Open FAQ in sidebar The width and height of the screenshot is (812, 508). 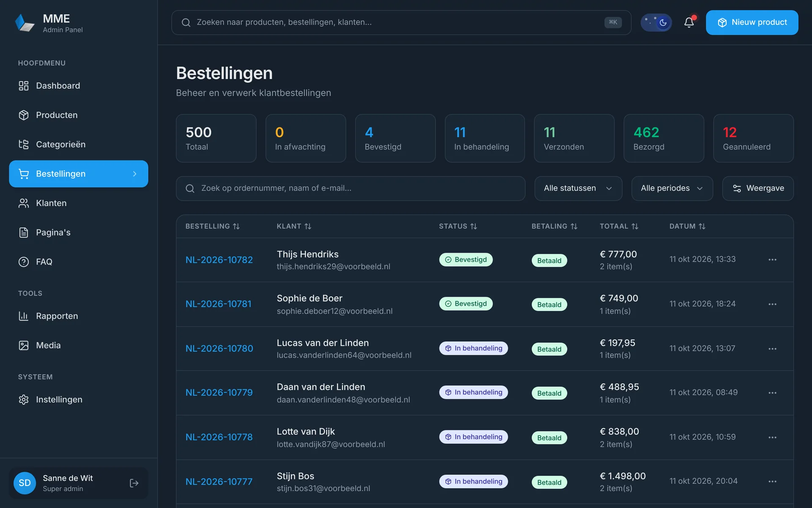pos(79,262)
